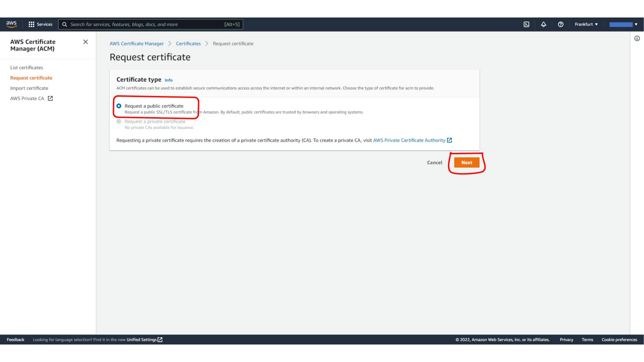Viewport: 644px width, 362px height.
Task: Select Request a public certificate radio
Action: [119, 106]
